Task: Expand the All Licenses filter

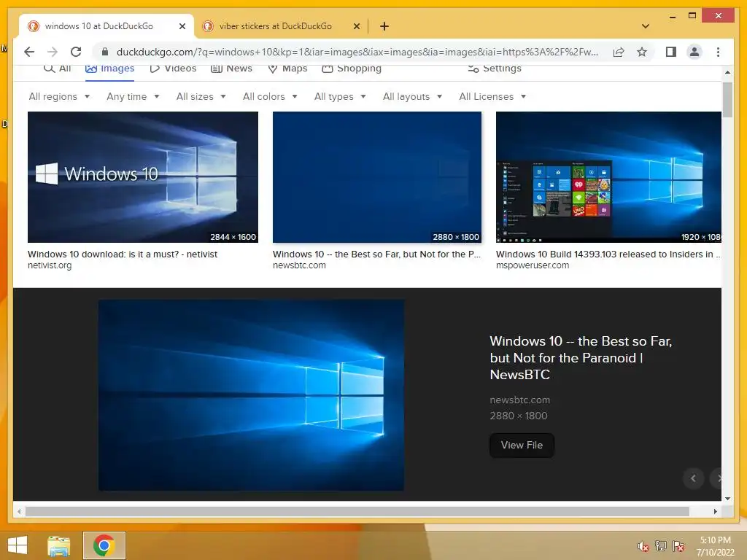Action: tap(492, 97)
